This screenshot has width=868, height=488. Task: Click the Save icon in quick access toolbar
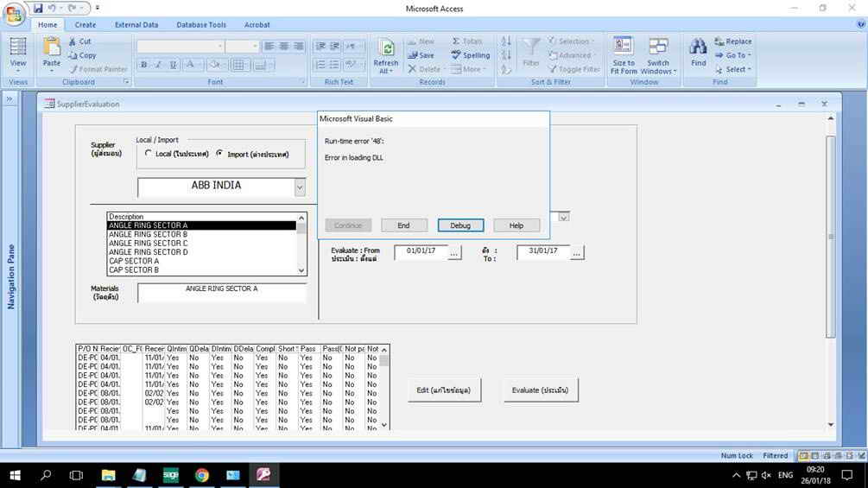pyautogui.click(x=38, y=9)
